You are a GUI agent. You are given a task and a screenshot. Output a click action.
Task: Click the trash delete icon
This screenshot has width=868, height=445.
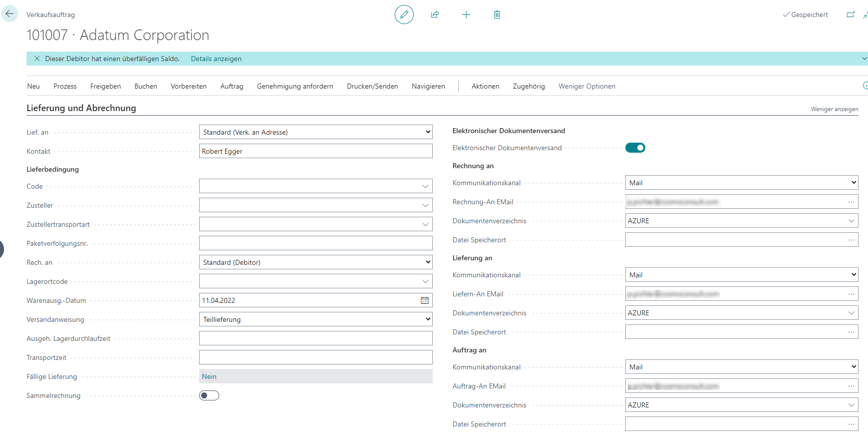click(497, 15)
